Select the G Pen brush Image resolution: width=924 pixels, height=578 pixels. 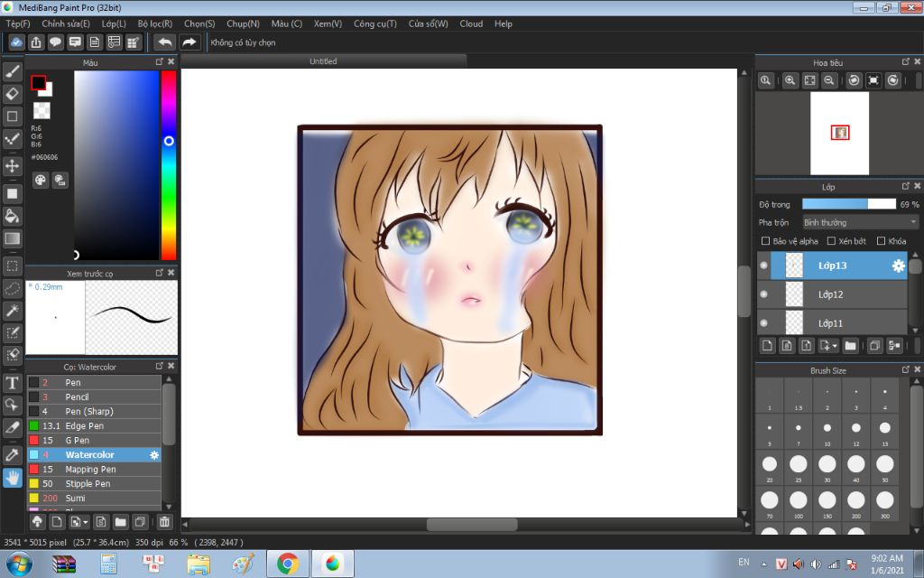[94, 440]
